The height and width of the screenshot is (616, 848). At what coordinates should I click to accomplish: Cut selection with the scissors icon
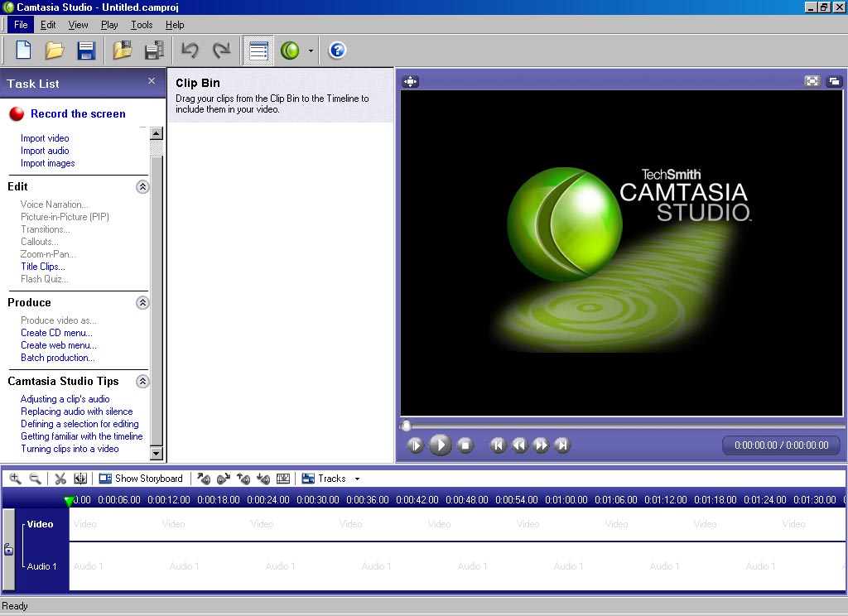60,479
